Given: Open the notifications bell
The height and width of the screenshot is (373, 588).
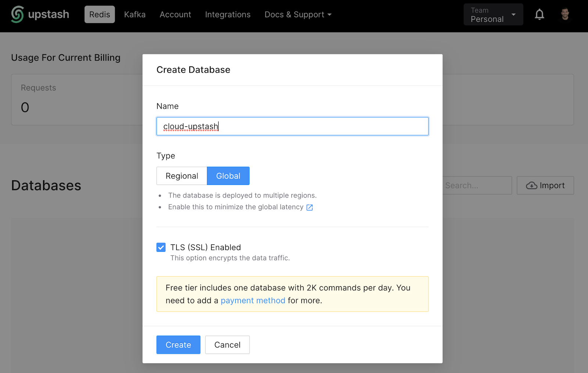Looking at the screenshot, I should [x=539, y=14].
